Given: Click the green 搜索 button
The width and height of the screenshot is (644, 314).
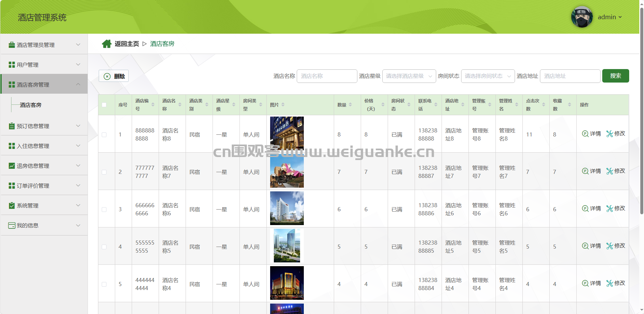Looking at the screenshot, I should 615,76.
